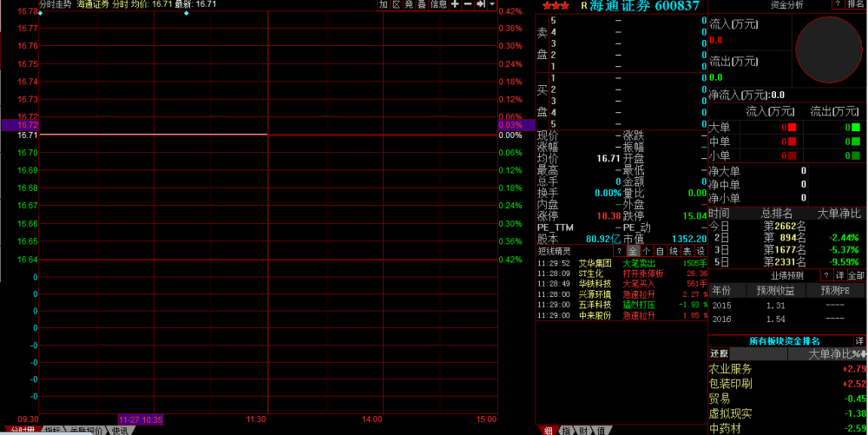The width and height of the screenshot is (868, 435).
Task: Open the dropdown arrow in chart toolbar
Action: (x=492, y=4)
